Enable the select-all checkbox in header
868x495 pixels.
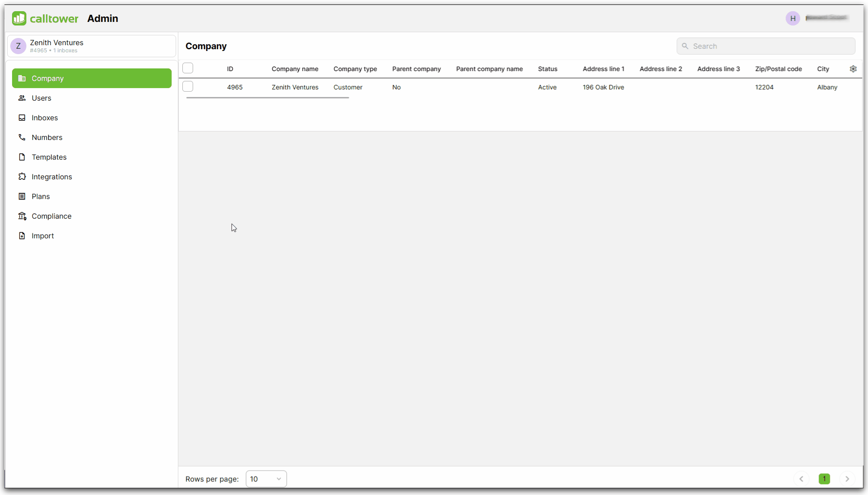tap(188, 68)
